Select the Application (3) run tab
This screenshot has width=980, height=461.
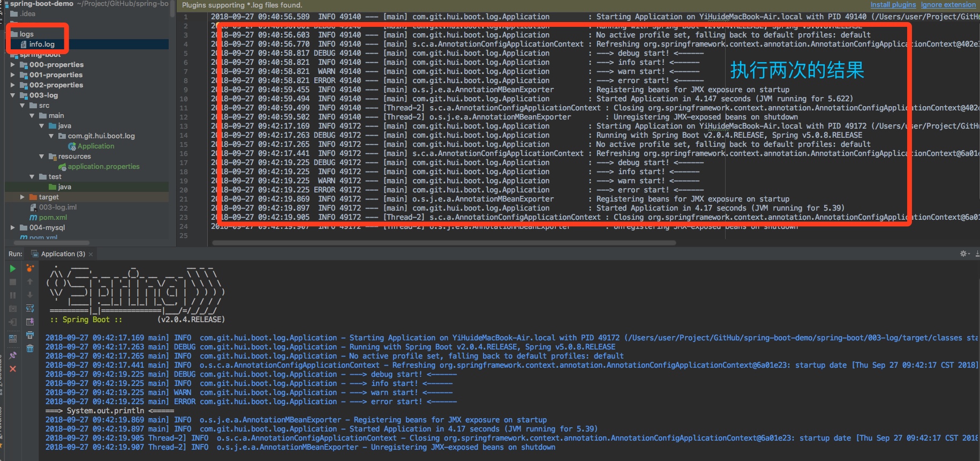point(62,254)
